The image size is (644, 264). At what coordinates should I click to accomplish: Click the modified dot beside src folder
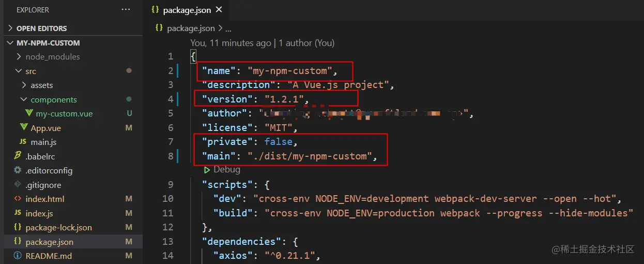coord(129,70)
